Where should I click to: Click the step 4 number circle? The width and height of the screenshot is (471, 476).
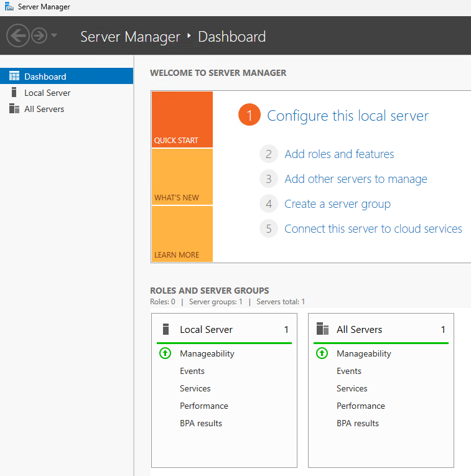[269, 203]
